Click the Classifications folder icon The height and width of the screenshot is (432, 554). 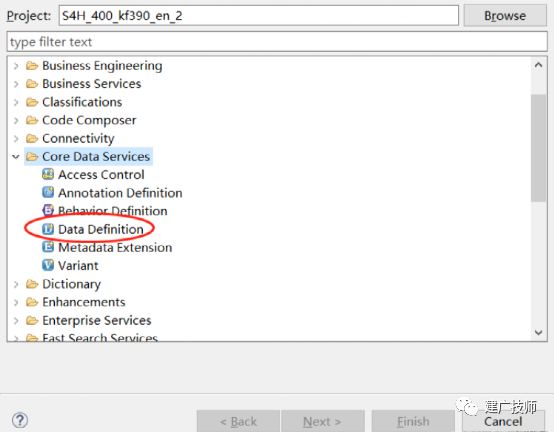tap(32, 102)
